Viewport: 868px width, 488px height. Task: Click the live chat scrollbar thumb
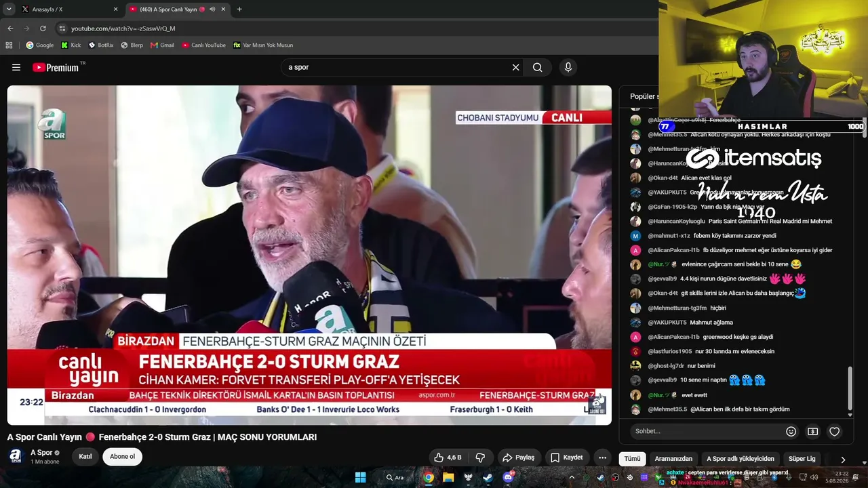tap(850, 388)
